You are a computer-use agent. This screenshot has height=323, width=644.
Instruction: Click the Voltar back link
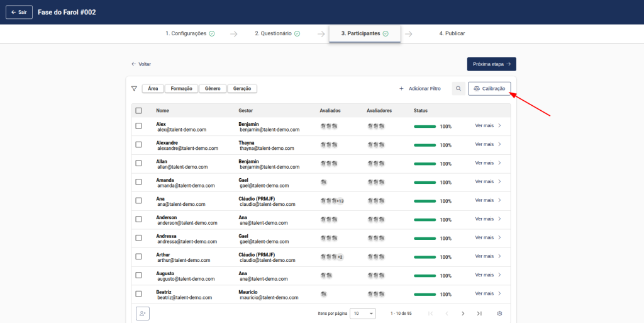(x=141, y=64)
